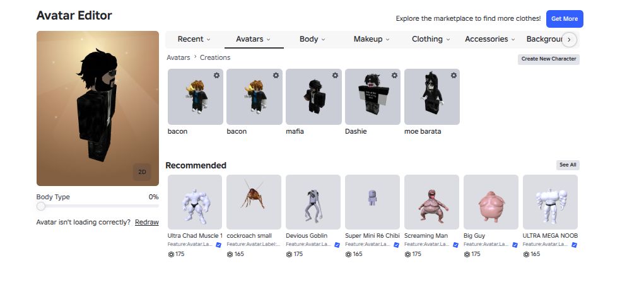The width and height of the screenshot is (644, 297).
Task: Click verified badge under Big Guy
Action: pyautogui.click(x=515, y=245)
